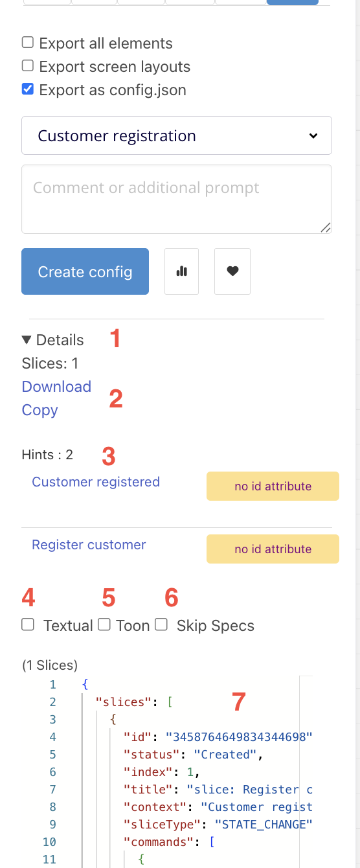Image resolution: width=360 pixels, height=868 pixels.
Task: Open the bar chart statistics icon button
Action: (x=181, y=271)
